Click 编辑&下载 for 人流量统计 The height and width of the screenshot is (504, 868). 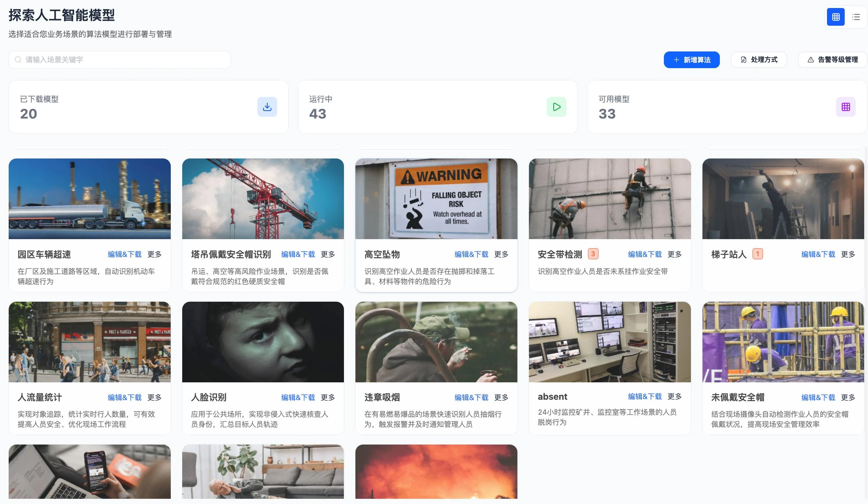pos(124,397)
